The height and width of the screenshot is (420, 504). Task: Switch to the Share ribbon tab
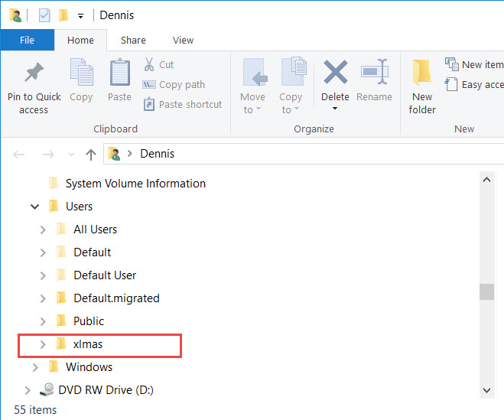133,41
